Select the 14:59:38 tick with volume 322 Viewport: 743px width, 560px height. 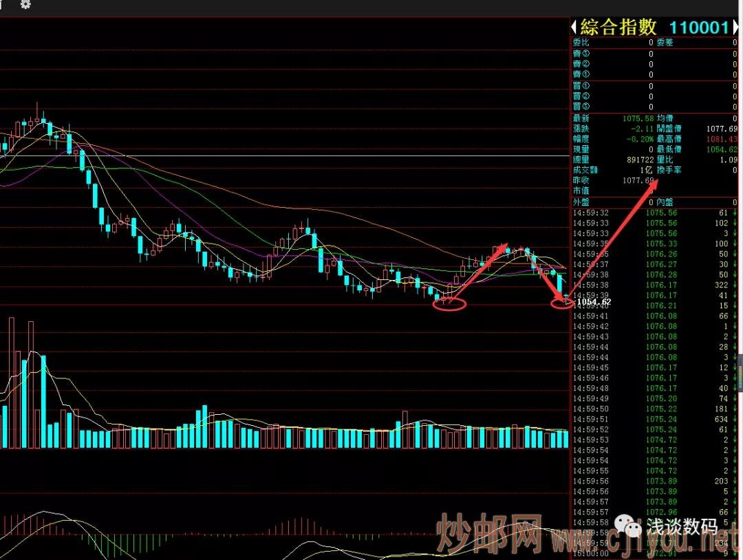point(654,285)
